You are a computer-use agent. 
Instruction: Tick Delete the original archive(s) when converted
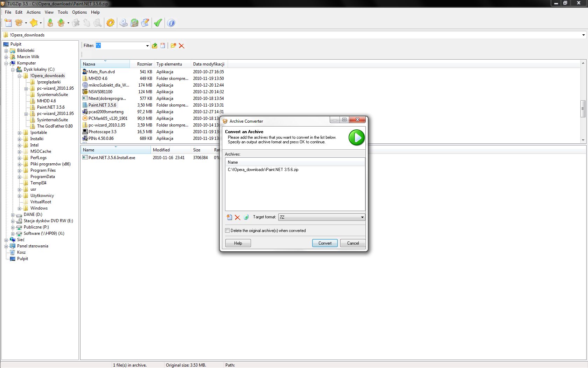(227, 231)
